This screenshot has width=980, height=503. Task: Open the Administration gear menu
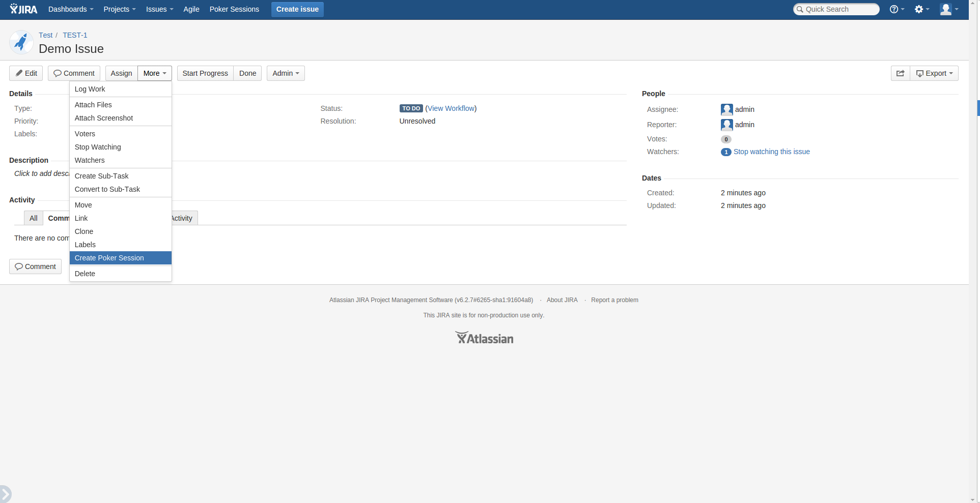coord(921,9)
